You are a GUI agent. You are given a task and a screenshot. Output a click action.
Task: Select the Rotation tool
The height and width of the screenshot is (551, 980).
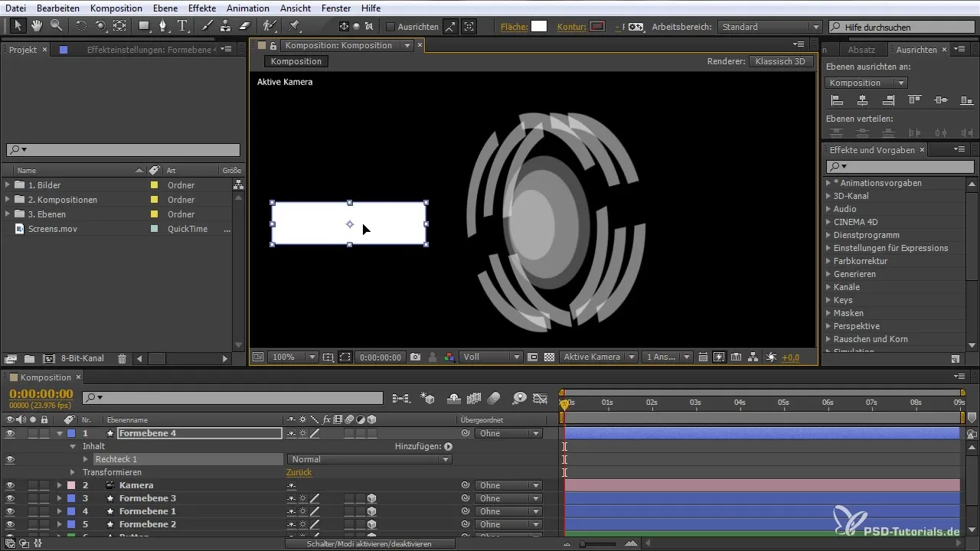click(x=81, y=25)
